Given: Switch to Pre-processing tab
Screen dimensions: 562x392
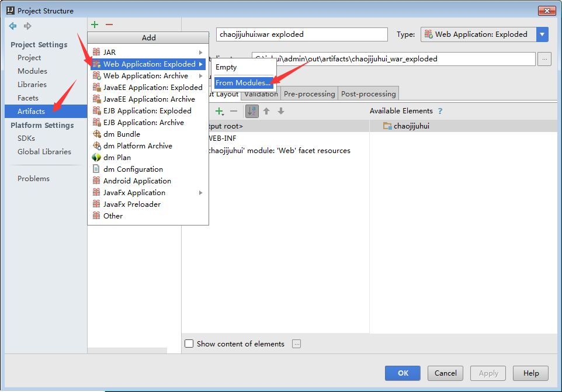Looking at the screenshot, I should (x=309, y=94).
